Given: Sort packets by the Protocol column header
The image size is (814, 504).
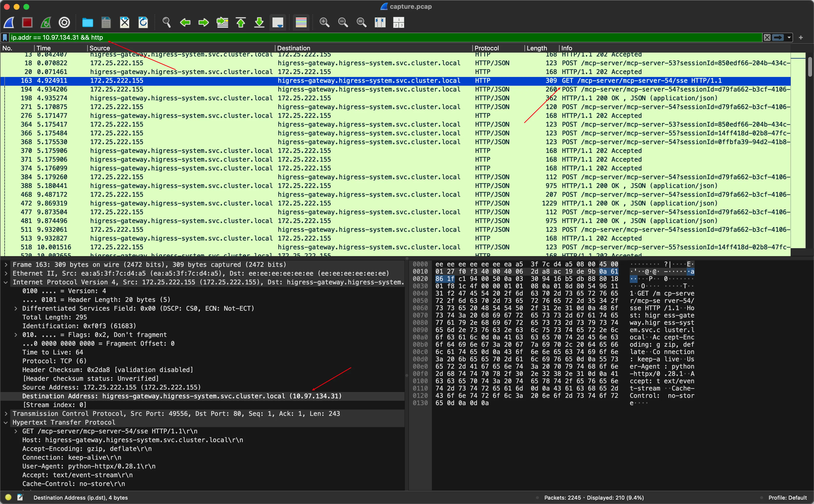Looking at the screenshot, I should (498, 48).
